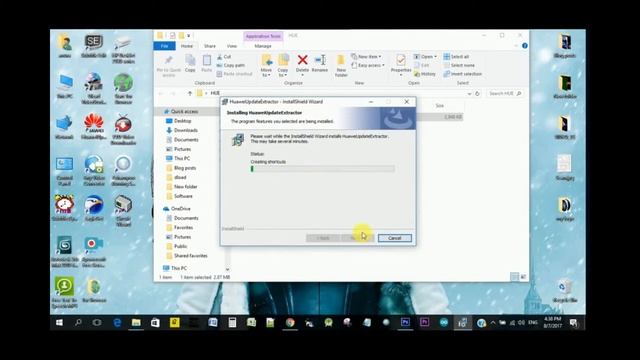Image resolution: width=640 pixels, height=360 pixels.
Task: Open the Huawei desktop shortcut
Action: (x=94, y=127)
